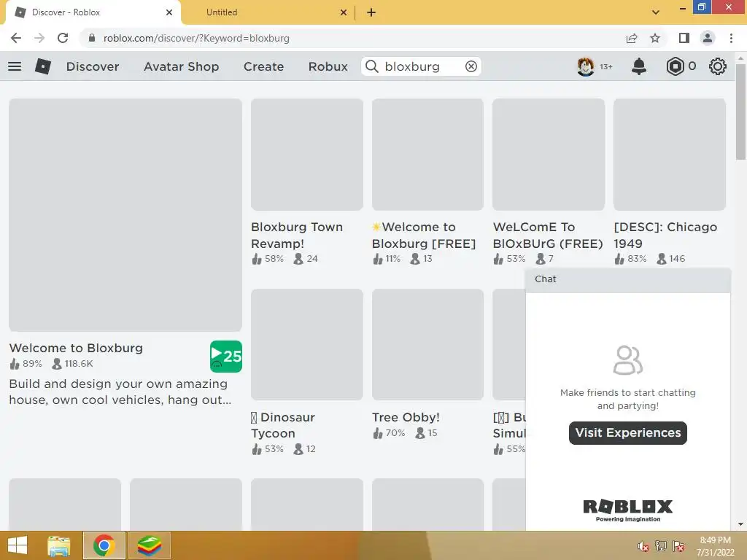Close the Discover - Roblox tab

click(169, 12)
